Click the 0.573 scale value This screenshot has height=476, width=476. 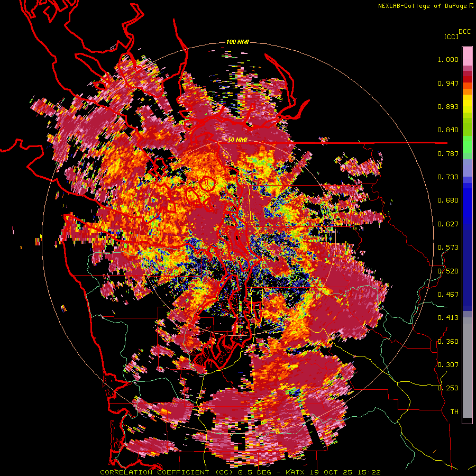click(x=448, y=248)
